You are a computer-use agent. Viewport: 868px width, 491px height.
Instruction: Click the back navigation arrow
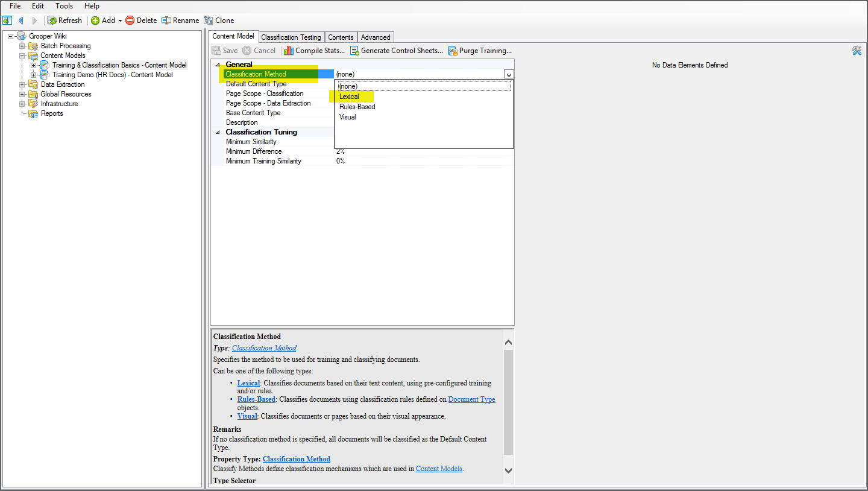(20, 21)
